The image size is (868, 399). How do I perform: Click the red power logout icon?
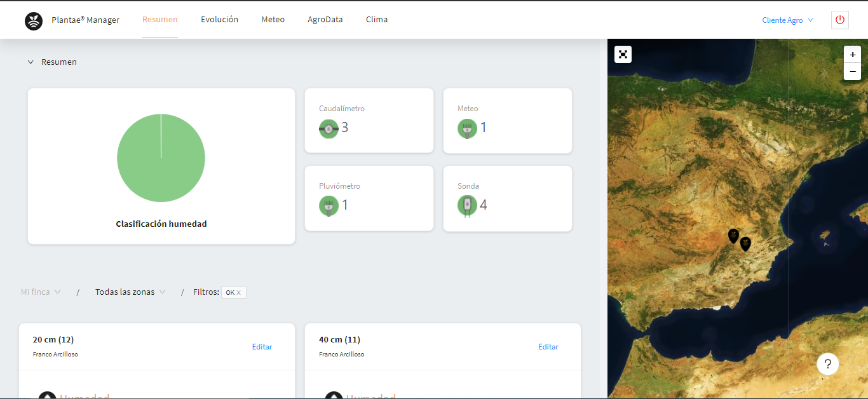pos(840,20)
